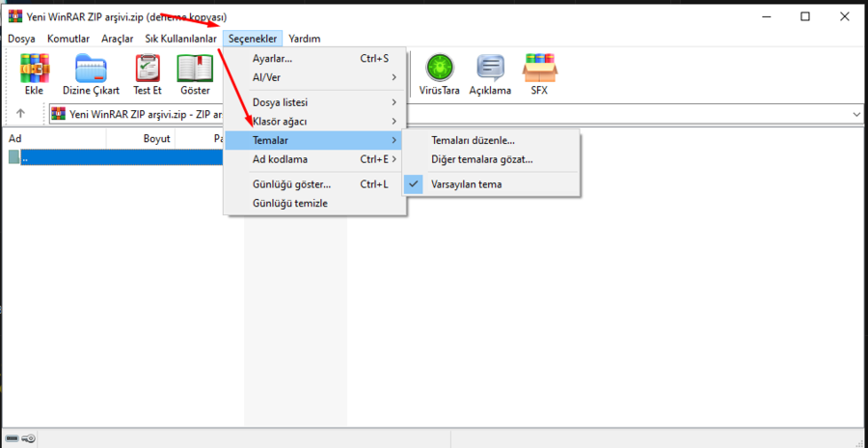Sort by the Boyut column header
868x448 pixels.
point(141,139)
